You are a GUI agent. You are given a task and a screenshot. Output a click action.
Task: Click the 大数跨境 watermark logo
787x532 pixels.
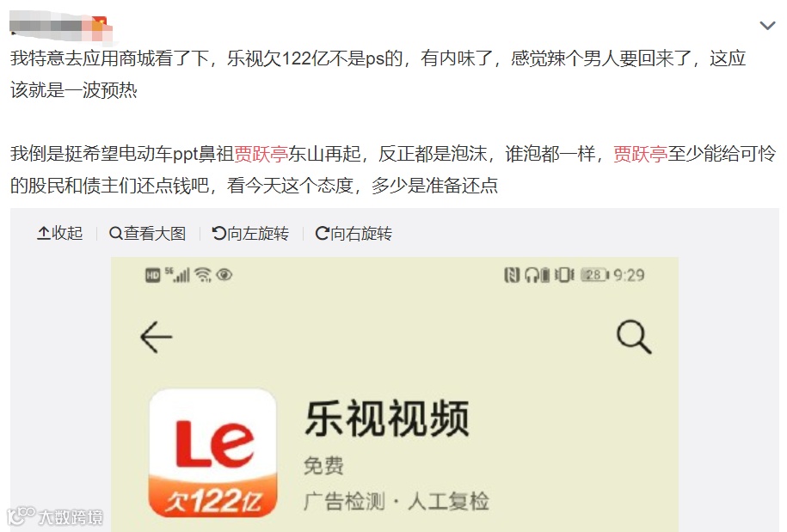click(x=55, y=517)
